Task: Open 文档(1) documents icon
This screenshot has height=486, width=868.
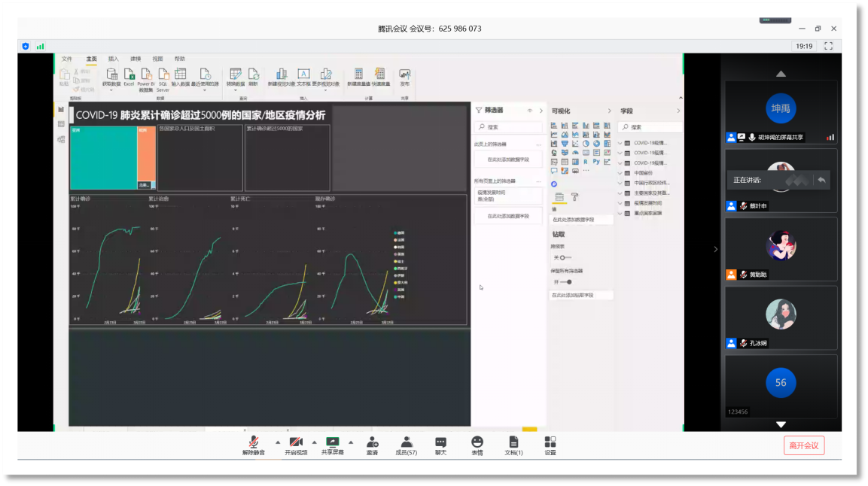Action: coord(513,442)
